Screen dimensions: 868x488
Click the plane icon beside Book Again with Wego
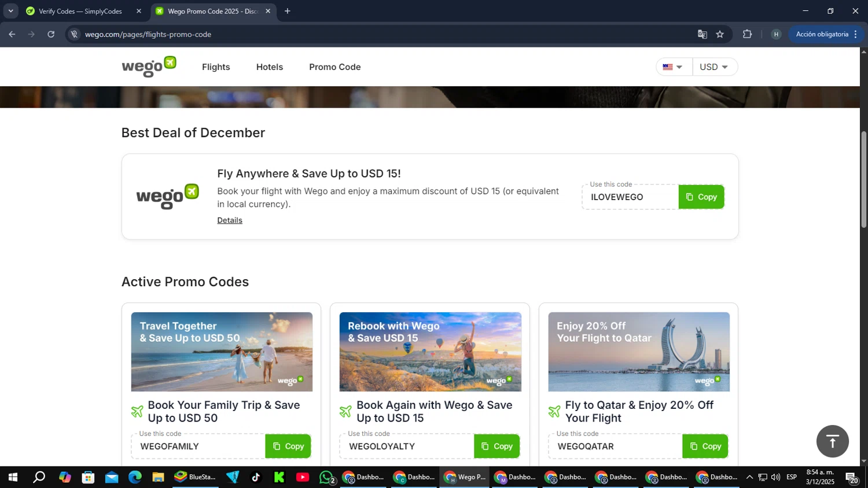click(x=345, y=412)
